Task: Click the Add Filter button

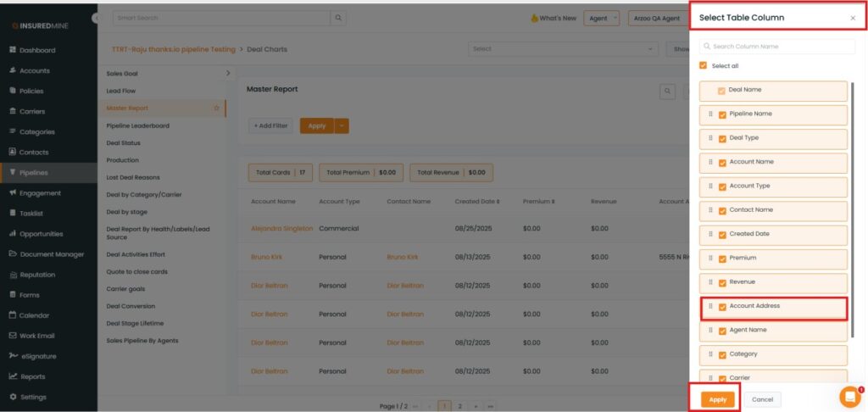Action: [x=270, y=125]
